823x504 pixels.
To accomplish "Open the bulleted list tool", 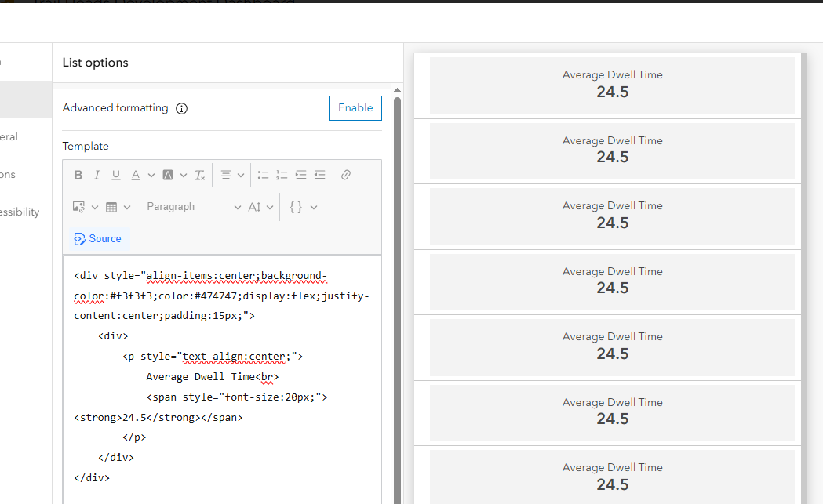I will pyautogui.click(x=263, y=174).
